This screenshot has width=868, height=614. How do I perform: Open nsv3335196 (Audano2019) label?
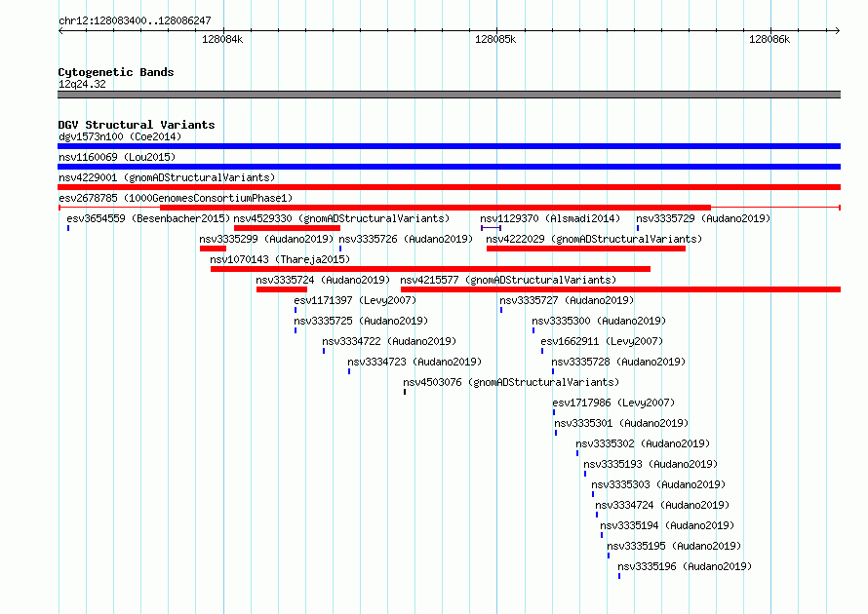685,566
